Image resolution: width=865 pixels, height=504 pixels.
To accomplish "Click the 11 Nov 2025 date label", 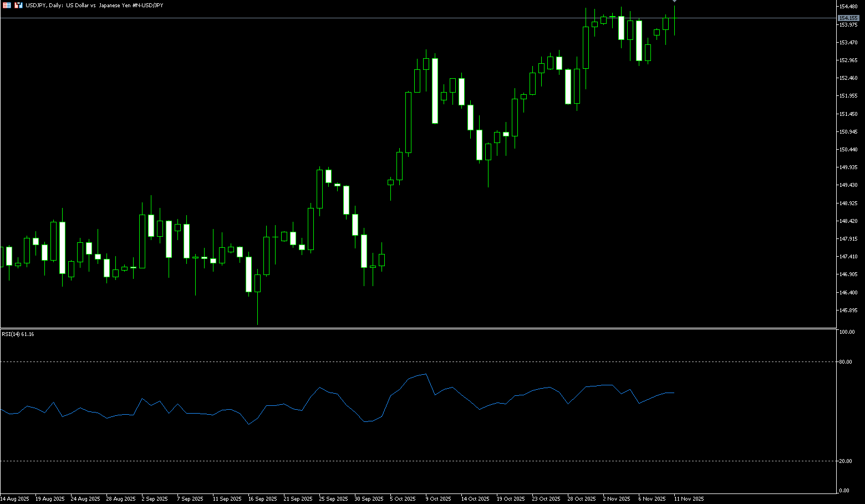I will tap(689, 499).
